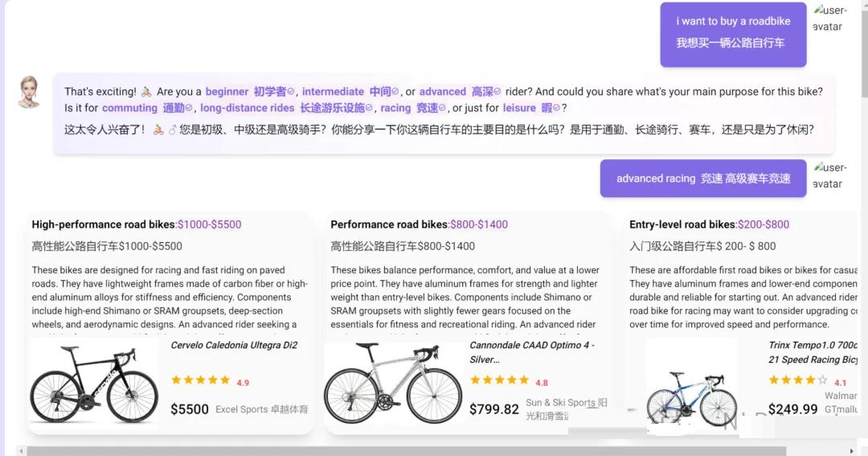
Task: Click the user avatar beside advanced racing message
Action: coord(829,175)
